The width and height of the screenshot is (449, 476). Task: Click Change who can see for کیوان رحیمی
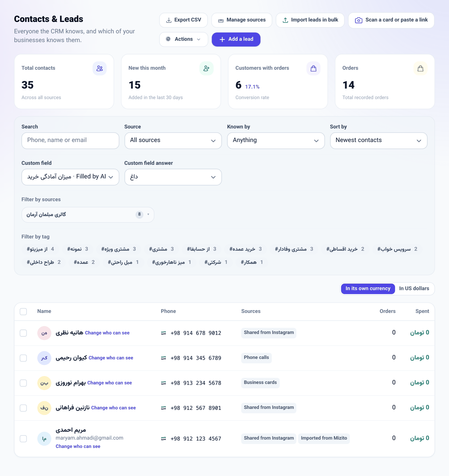[111, 358]
